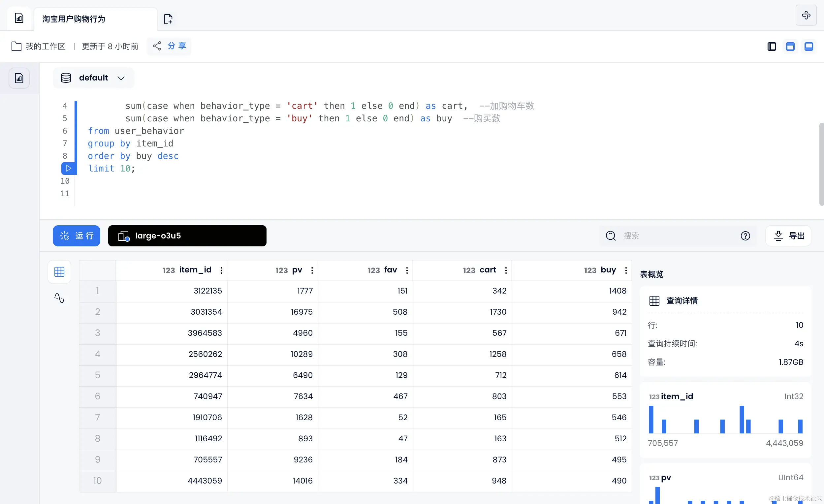Select the cart value 1258

tap(462, 354)
